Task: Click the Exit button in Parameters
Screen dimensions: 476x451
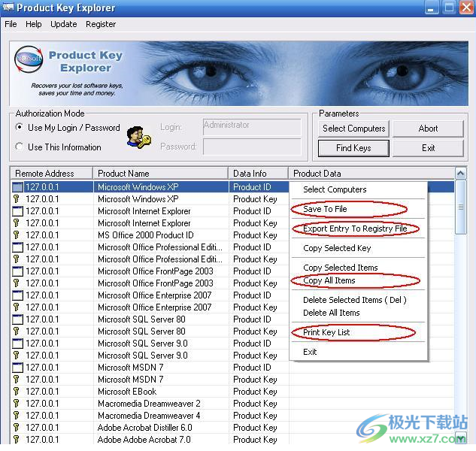Action: (428, 148)
